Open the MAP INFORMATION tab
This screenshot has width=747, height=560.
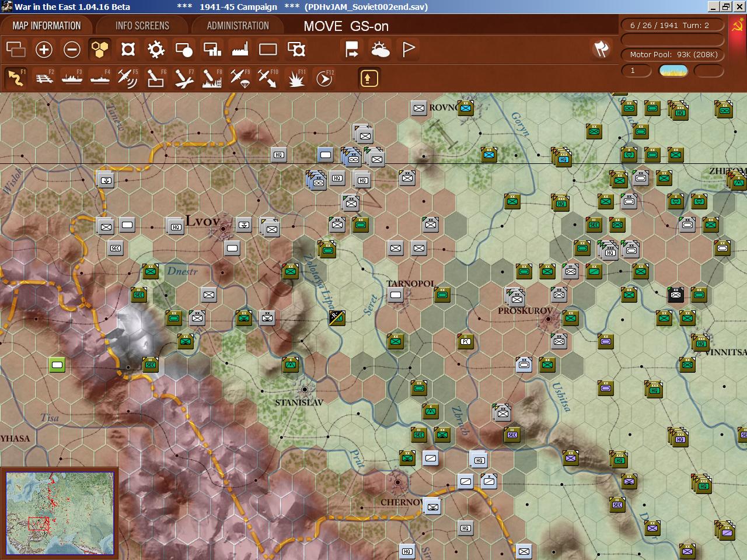tap(47, 26)
